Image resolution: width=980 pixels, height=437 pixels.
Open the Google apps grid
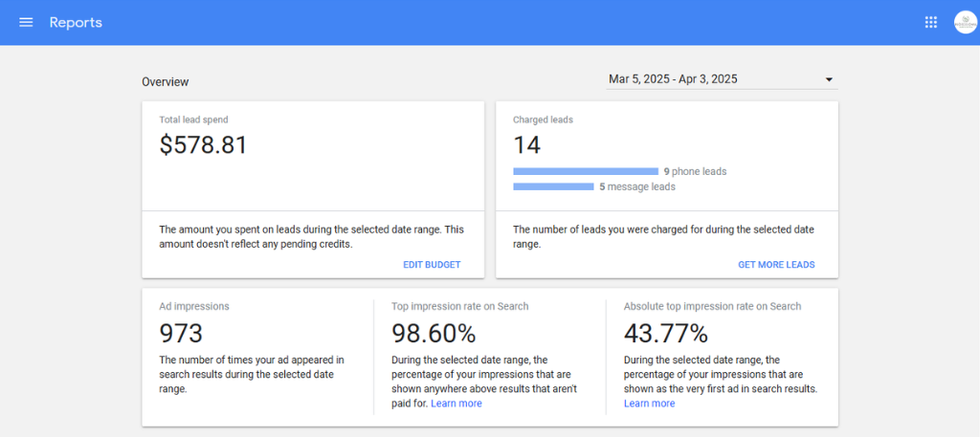930,23
